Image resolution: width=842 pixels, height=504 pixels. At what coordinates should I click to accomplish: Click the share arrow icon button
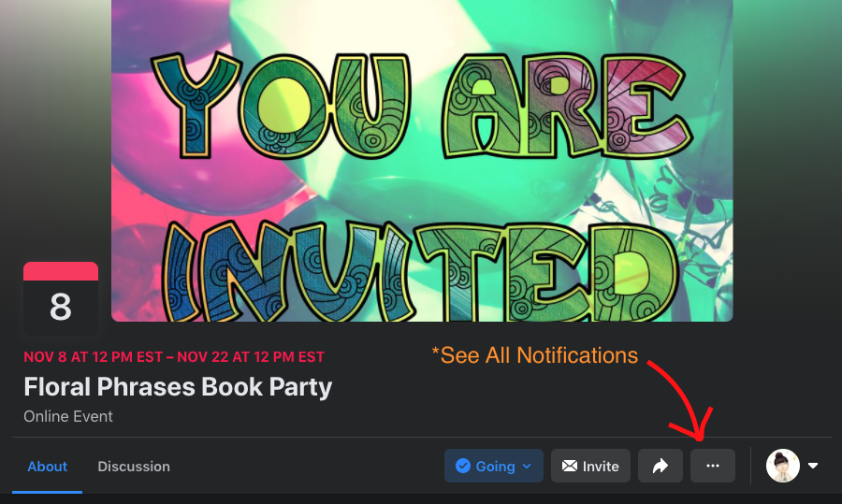(x=661, y=466)
